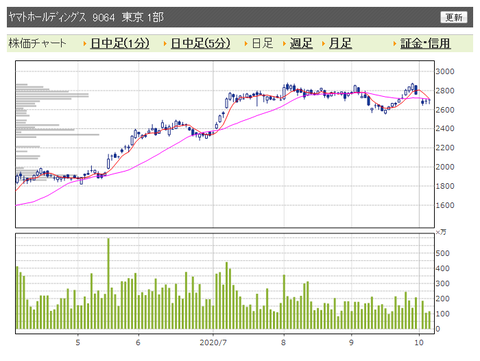The image size is (480, 361).
Task: Open the 証金・信用 margin page
Action: [x=425, y=43]
